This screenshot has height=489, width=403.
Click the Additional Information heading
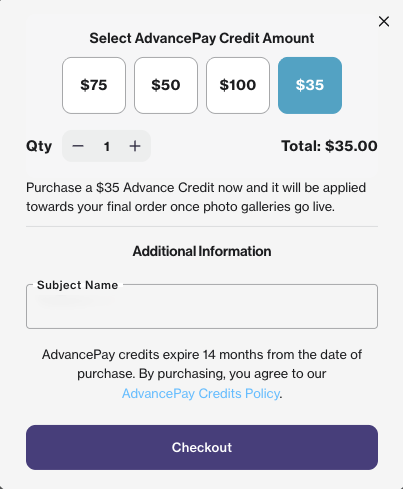[x=202, y=251]
